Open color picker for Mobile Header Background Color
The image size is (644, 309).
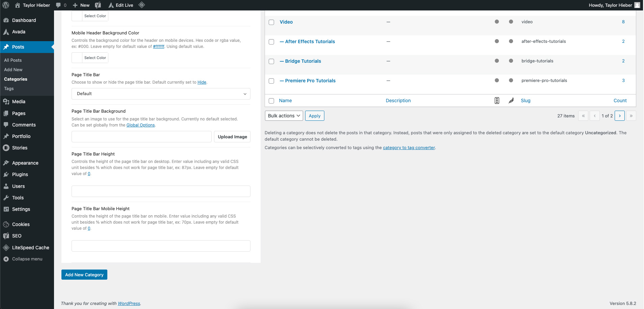click(90, 58)
